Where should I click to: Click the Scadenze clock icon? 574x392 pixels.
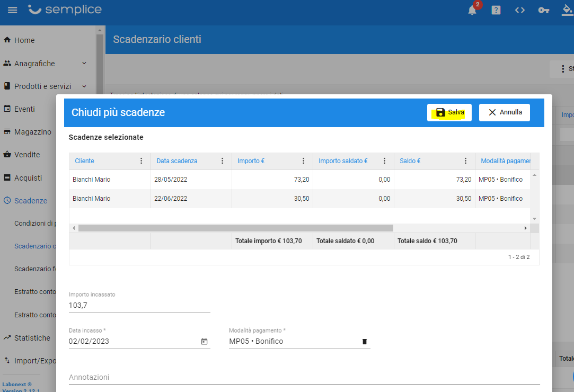click(7, 200)
